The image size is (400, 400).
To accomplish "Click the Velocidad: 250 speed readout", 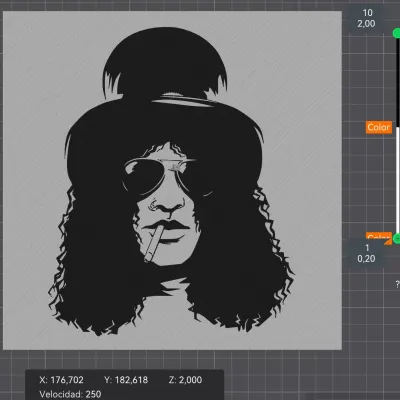I will [x=70, y=394].
